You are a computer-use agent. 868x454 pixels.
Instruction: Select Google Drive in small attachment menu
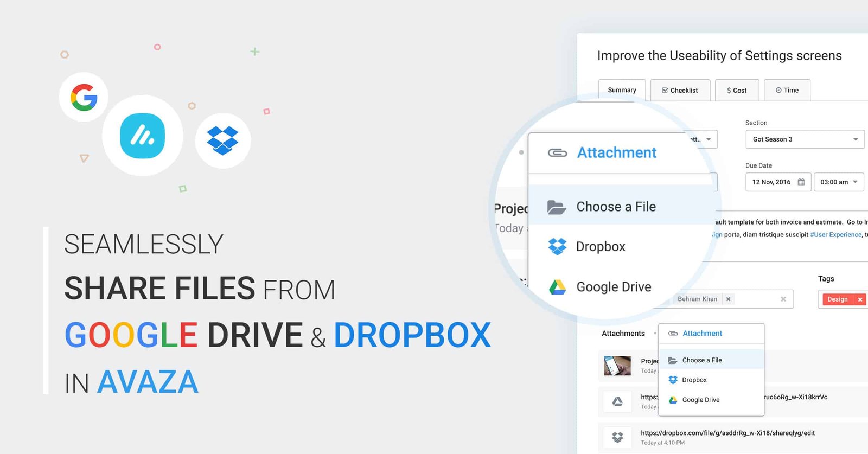[x=700, y=400]
